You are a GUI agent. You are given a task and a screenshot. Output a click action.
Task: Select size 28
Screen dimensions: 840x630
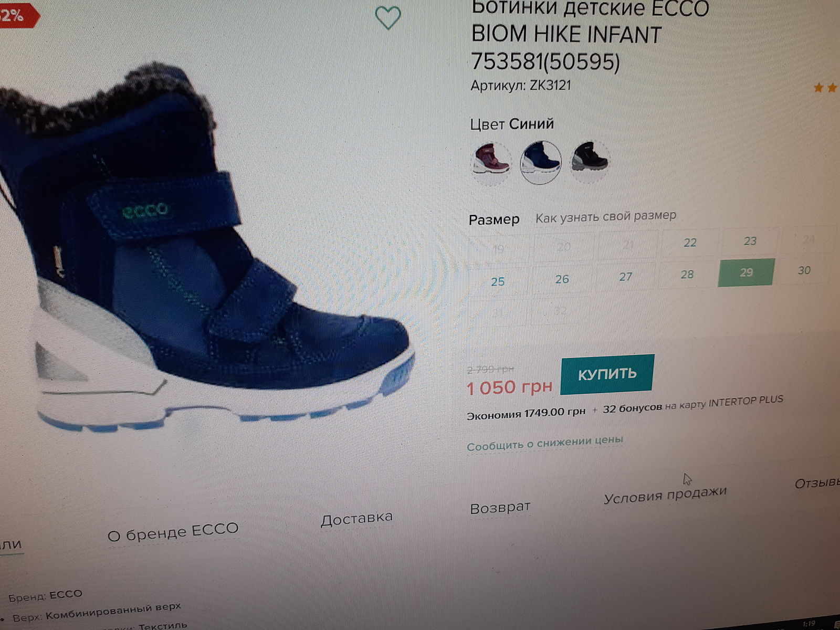687,275
